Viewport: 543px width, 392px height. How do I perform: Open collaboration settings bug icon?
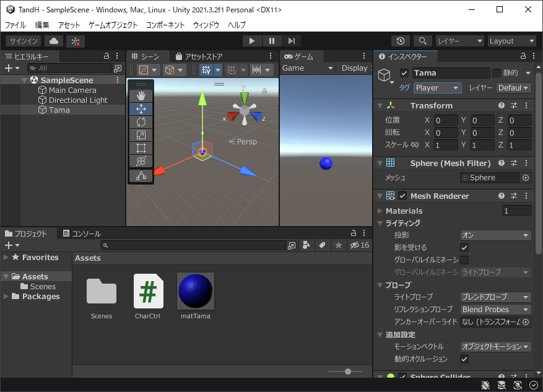pyautogui.click(x=76, y=41)
